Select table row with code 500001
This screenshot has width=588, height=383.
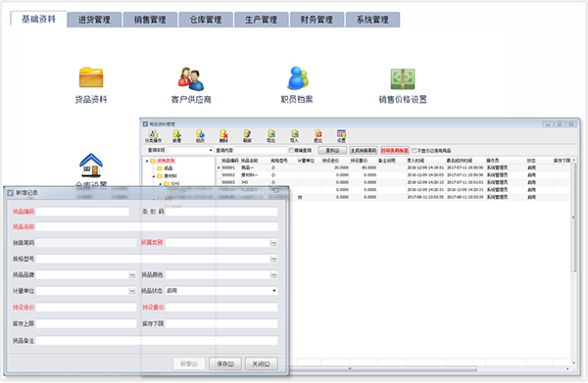point(394,168)
